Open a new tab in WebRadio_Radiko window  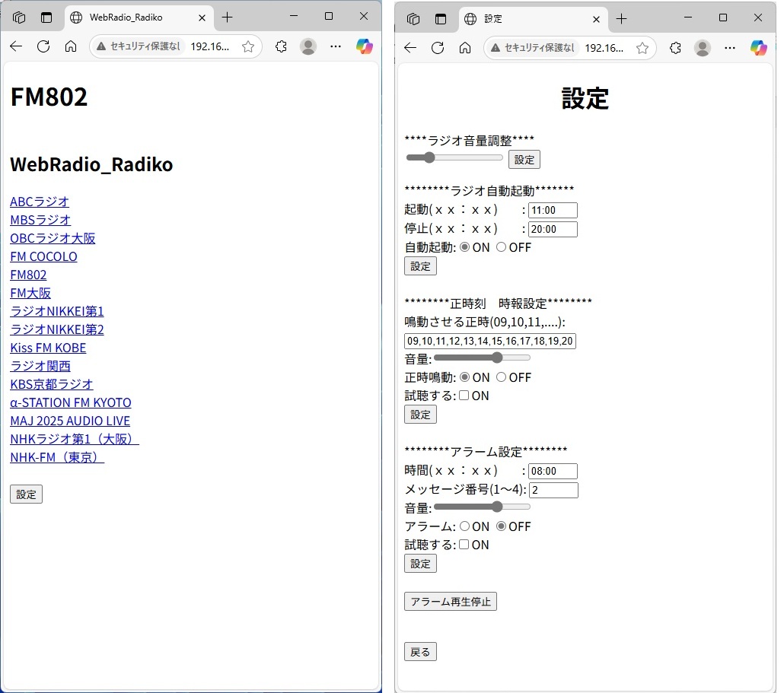point(227,17)
